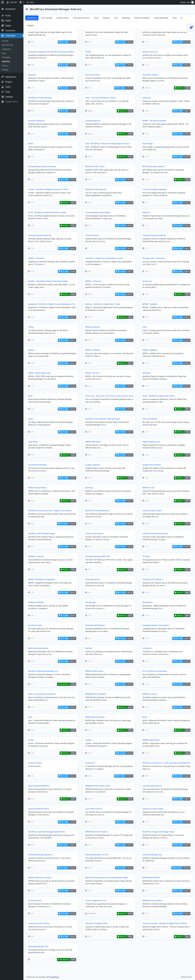The width and height of the screenshot is (195, 980).
Task: Switch to Featured tab
Action: coord(106,18)
